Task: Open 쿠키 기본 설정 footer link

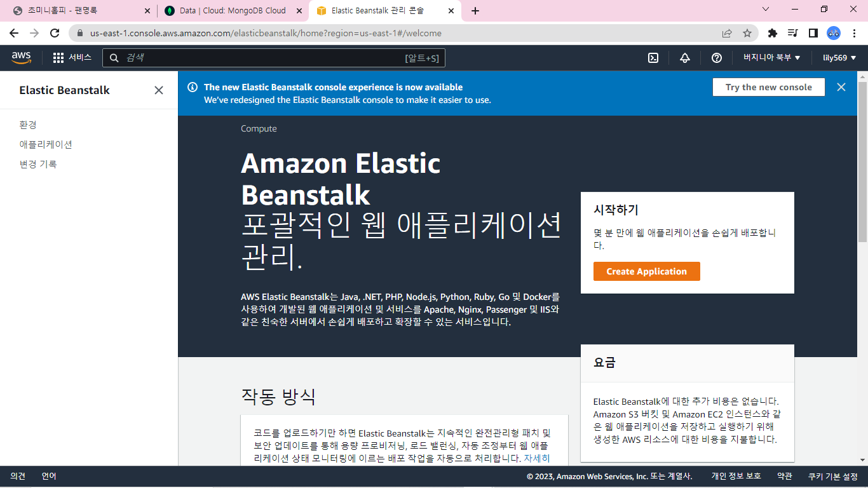Action: click(833, 476)
